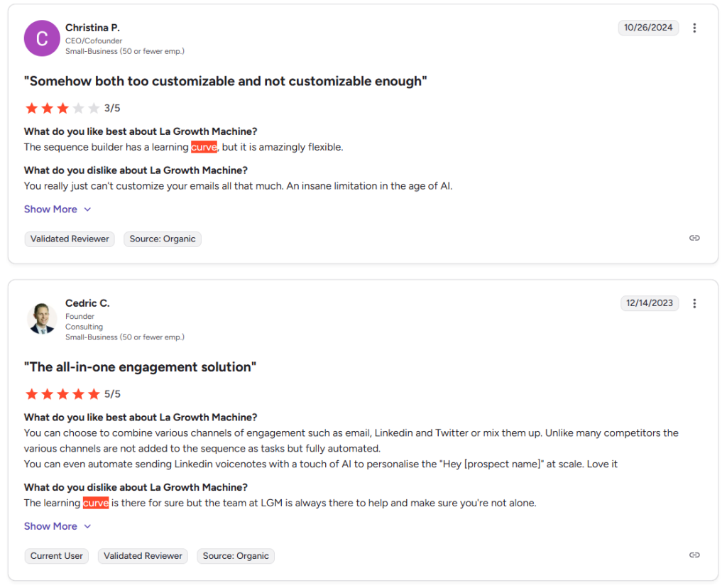This screenshot has height=588, width=727.
Task: Click Source: Organic badge on Christina's review
Action: 162,239
